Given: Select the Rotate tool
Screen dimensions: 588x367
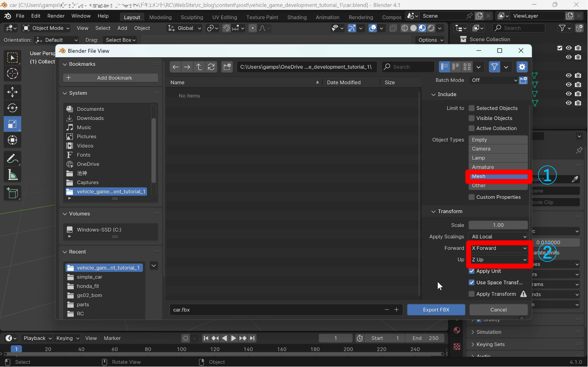Looking at the screenshot, I should pyautogui.click(x=12, y=108).
